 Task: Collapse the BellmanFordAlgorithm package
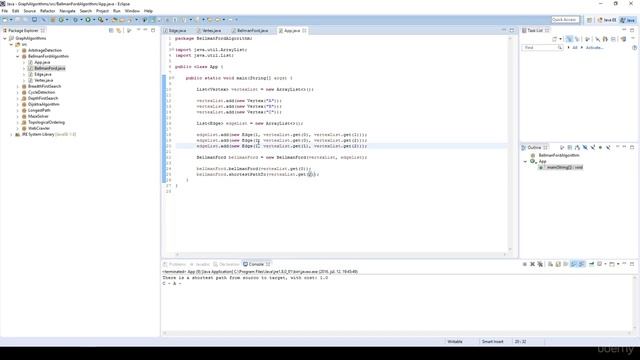[18, 56]
